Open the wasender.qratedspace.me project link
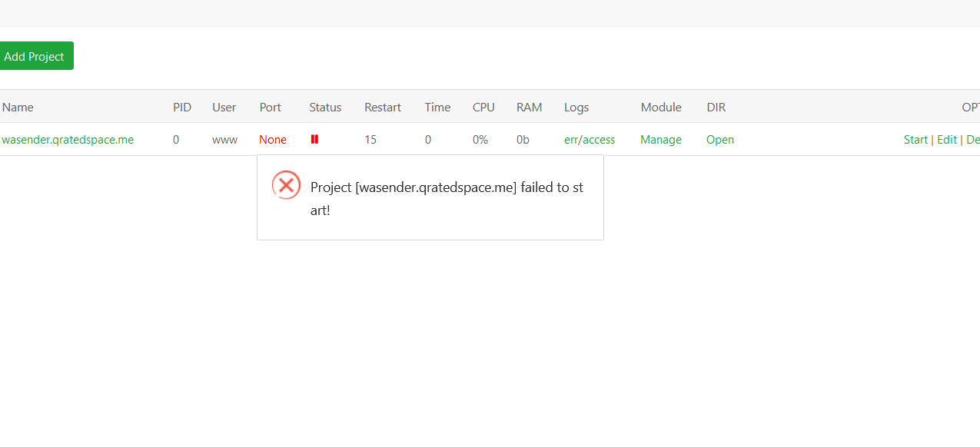 [68, 140]
